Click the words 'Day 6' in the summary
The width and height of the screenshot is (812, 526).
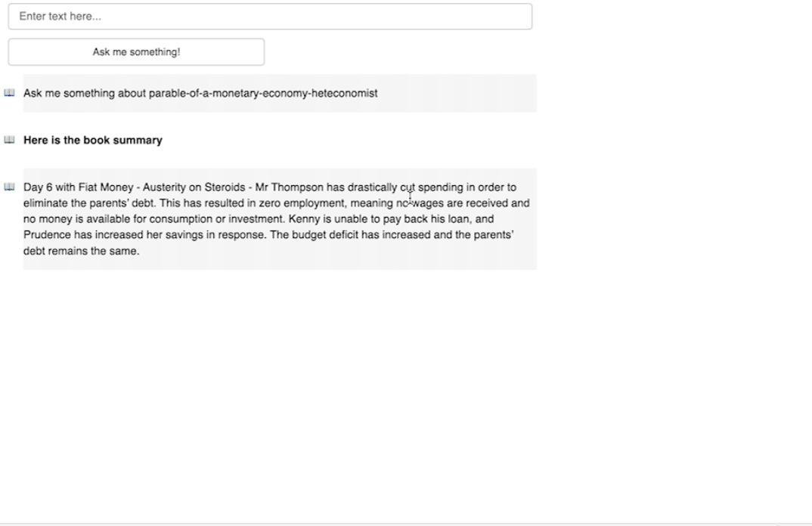(x=38, y=187)
